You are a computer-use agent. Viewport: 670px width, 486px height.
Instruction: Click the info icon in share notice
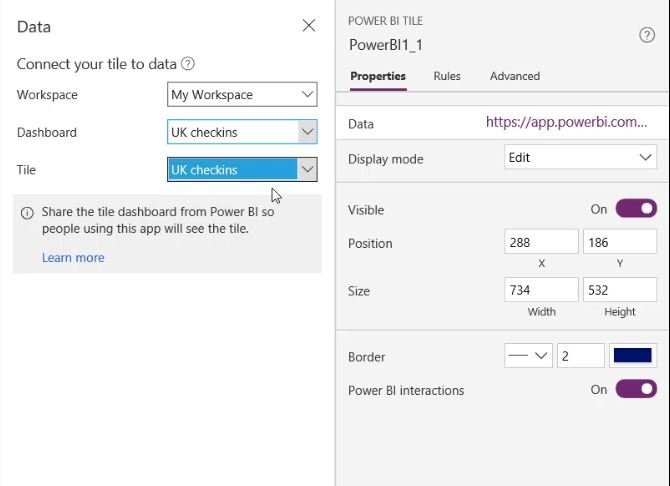(27, 213)
